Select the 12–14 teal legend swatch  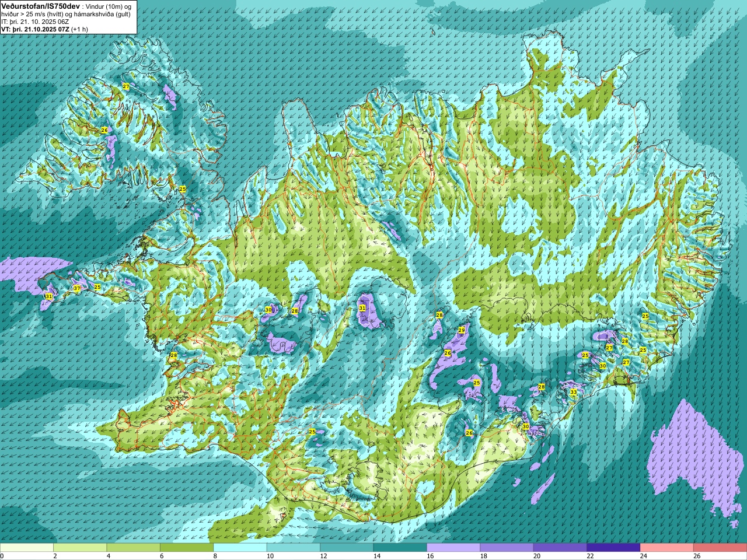click(347, 548)
